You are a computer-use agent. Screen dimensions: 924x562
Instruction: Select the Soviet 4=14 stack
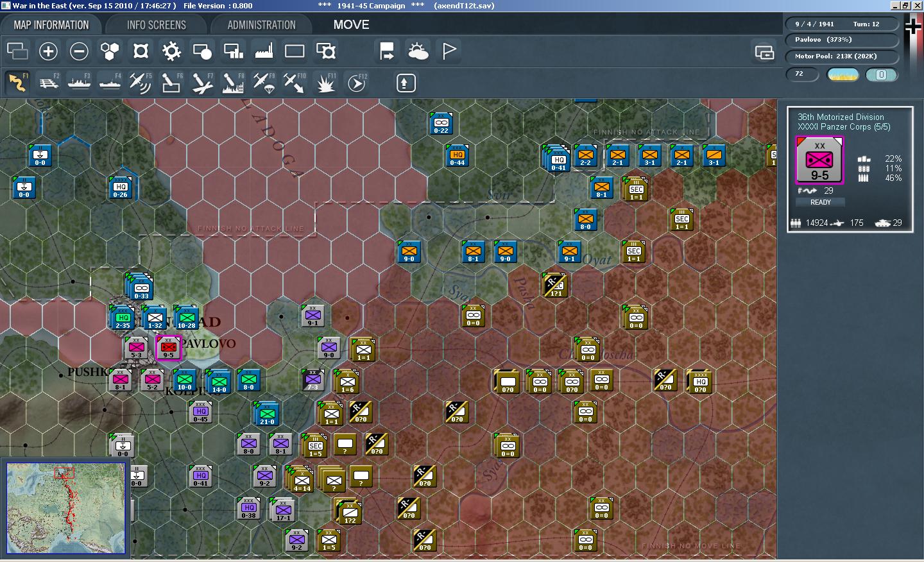point(300,480)
